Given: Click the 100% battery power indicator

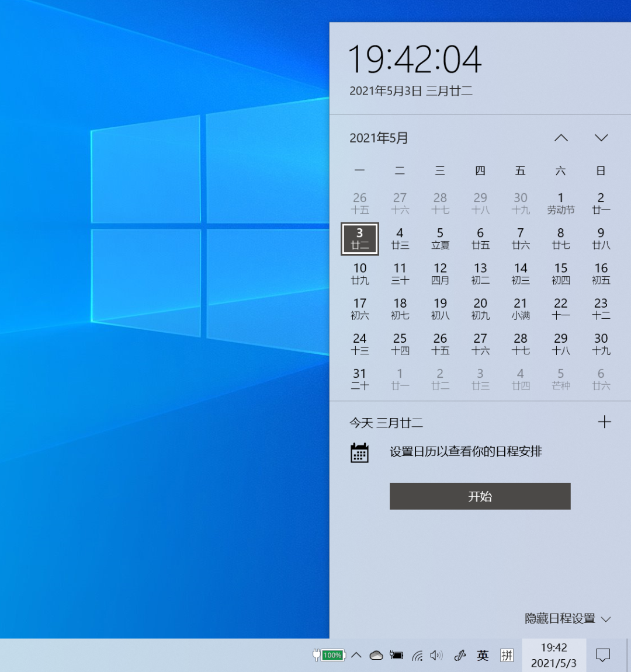Looking at the screenshot, I should coord(330,655).
